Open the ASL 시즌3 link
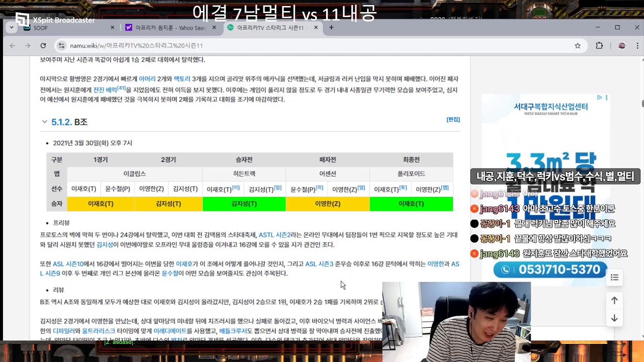The height and width of the screenshot is (362, 644). [319, 264]
